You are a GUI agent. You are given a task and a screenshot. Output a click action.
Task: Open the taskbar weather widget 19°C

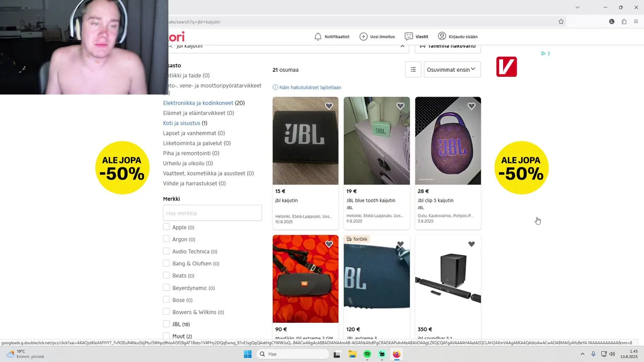coord(24,354)
